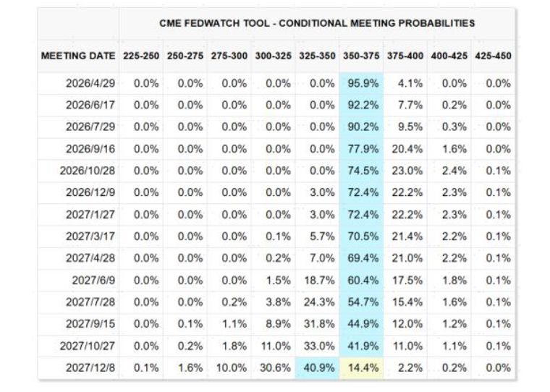The image size is (550, 392).
Task: Click the 300-325 column header
Action: point(275,56)
